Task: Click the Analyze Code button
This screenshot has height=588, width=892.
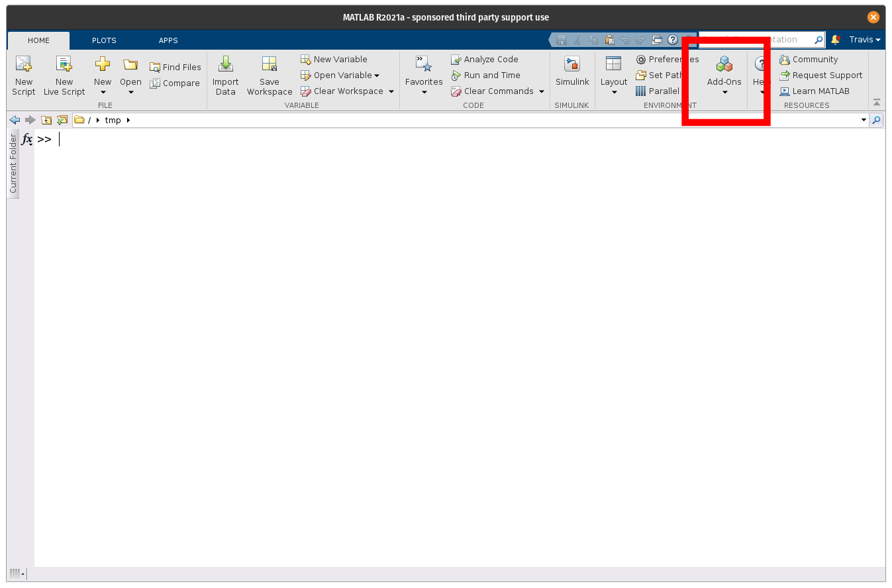Action: (485, 60)
